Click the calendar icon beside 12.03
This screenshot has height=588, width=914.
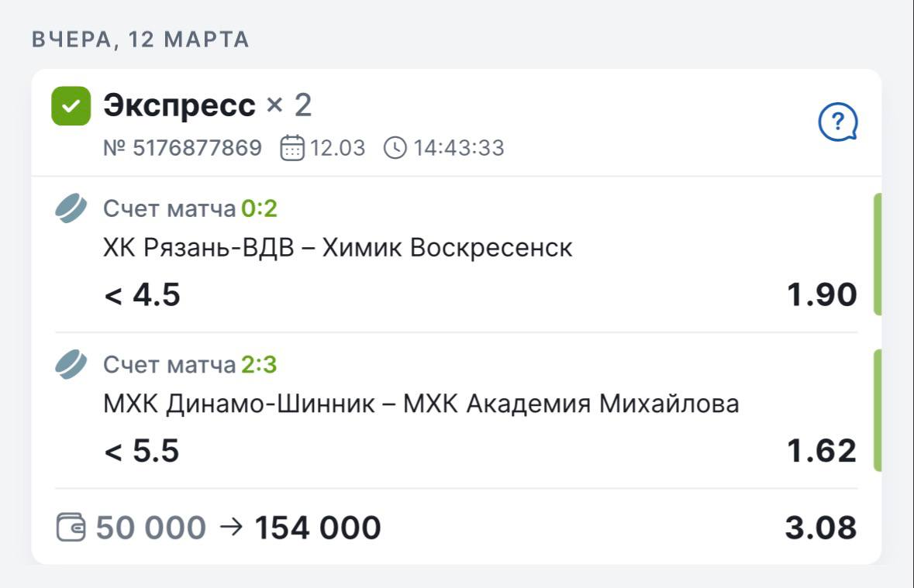coord(292,147)
